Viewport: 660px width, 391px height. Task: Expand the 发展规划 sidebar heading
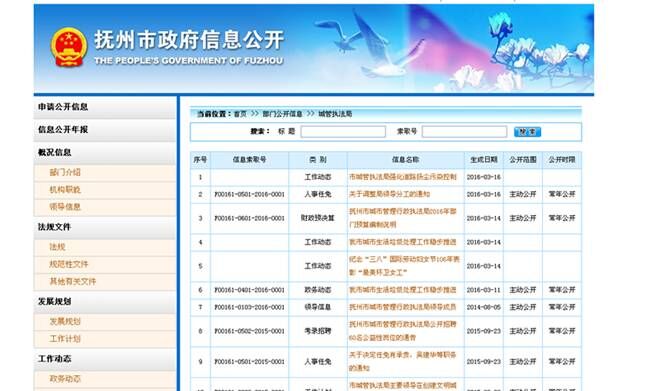105,302
